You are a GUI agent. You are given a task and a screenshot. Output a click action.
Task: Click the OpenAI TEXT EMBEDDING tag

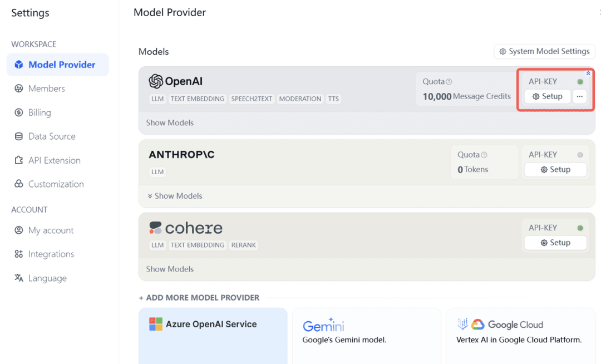[198, 99]
